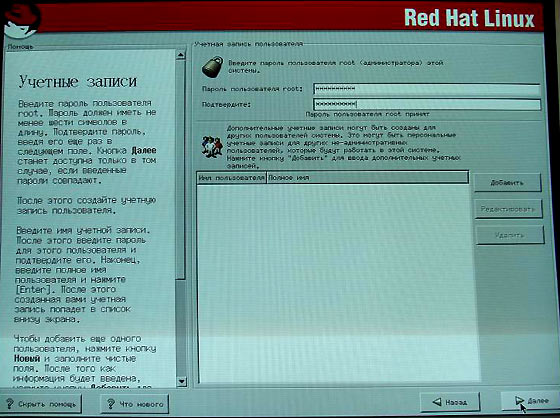Click the right arrow icon on Далее
Viewport: 560px width, 418px height.
519,401
